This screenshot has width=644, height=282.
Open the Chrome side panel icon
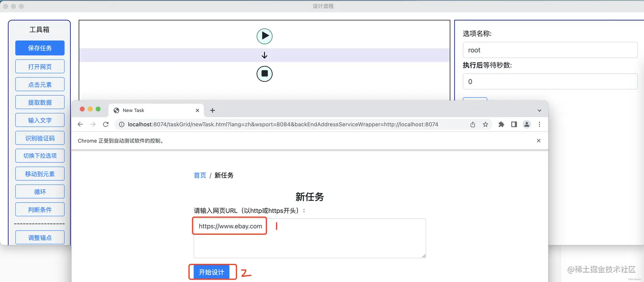[514, 124]
